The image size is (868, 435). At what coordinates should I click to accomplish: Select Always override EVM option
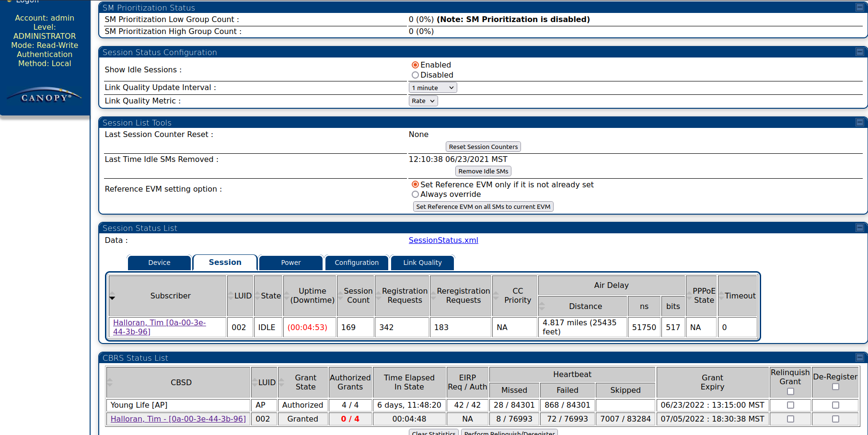(x=415, y=195)
